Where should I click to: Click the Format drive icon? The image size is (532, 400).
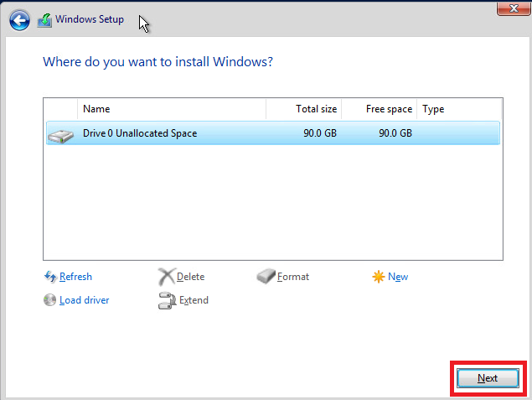tap(266, 277)
